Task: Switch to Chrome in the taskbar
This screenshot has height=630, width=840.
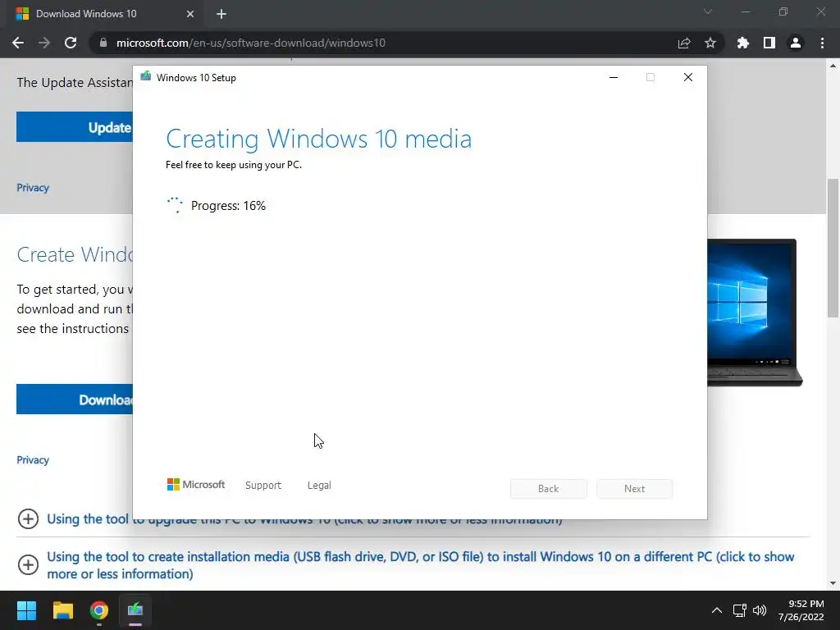Action: click(99, 610)
